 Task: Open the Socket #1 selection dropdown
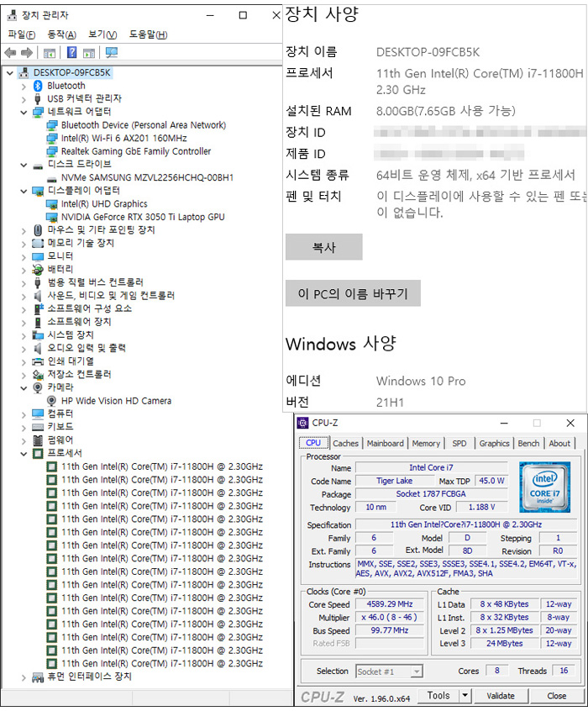[x=417, y=671]
